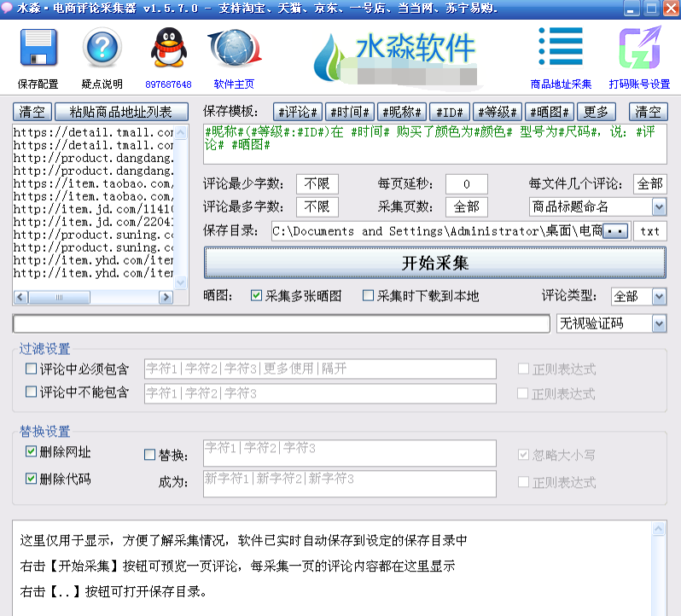Click the cannot-contain characters input field
Viewport: 681px width, 616px height.
point(320,393)
